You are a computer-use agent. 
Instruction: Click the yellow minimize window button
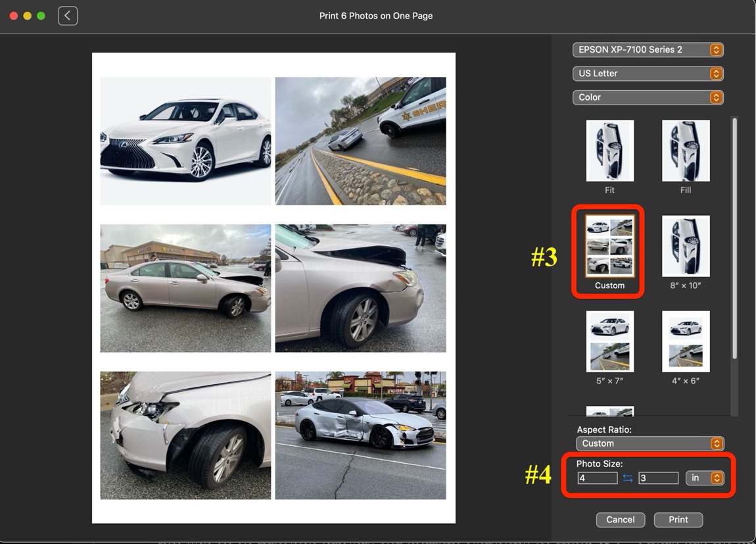pyautogui.click(x=28, y=16)
